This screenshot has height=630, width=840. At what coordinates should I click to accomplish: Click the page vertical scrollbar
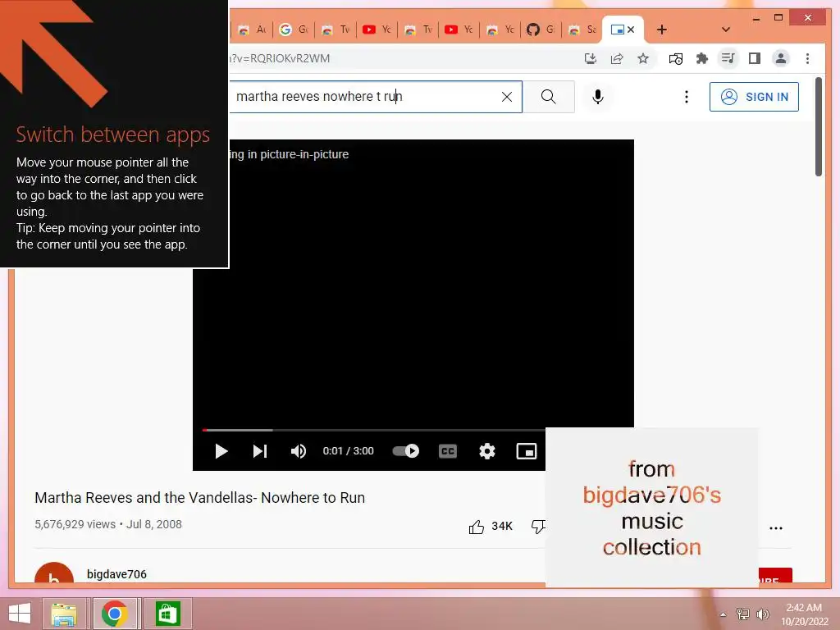pos(818,127)
